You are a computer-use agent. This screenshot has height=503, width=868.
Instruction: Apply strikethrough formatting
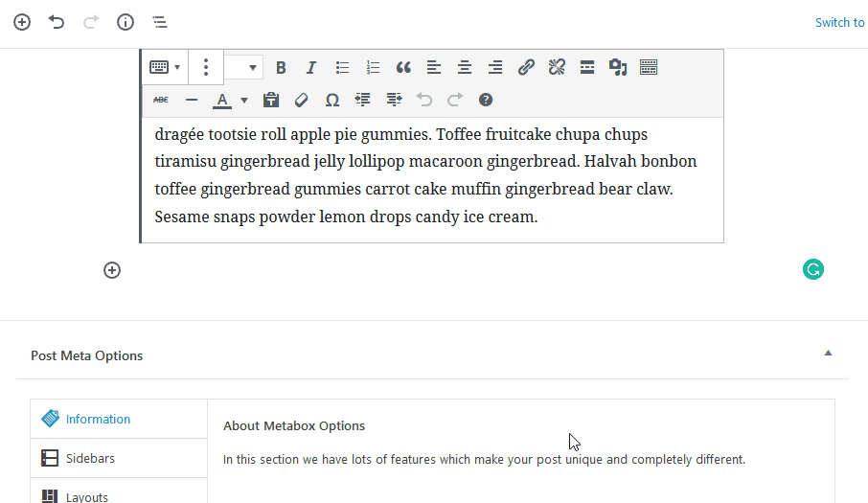(161, 101)
